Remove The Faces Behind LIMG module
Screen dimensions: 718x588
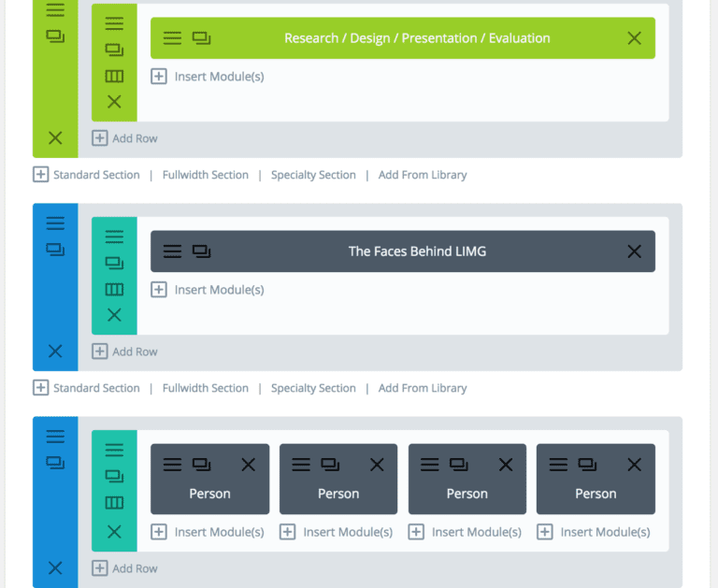(634, 251)
